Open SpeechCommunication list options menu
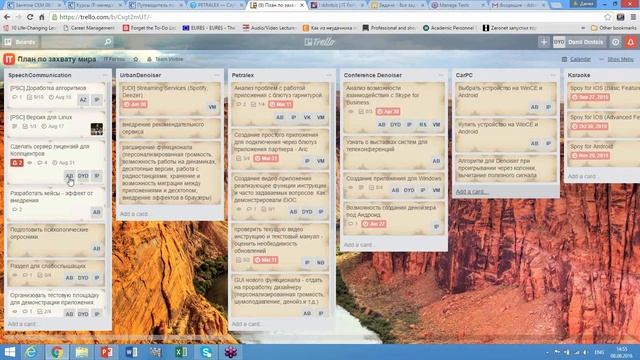The height and width of the screenshot is (360, 640). point(105,75)
